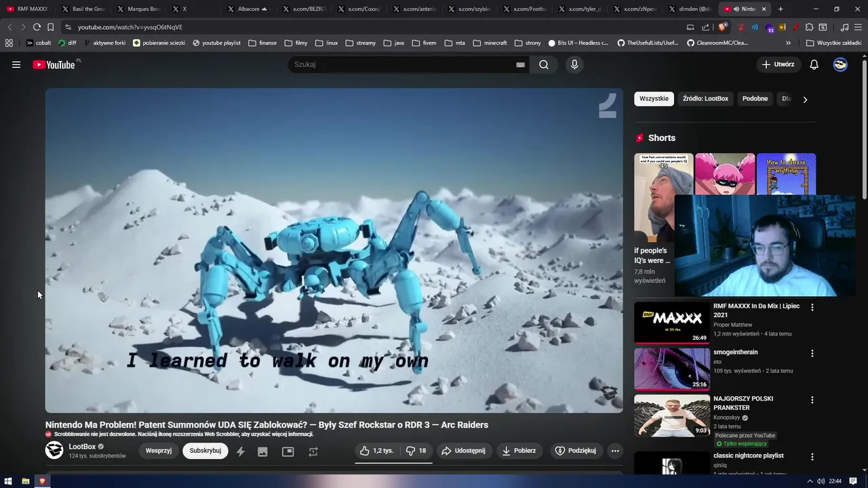This screenshot has height=488, width=868.
Task: Open 'if people's IQ's were' short
Action: point(654,198)
